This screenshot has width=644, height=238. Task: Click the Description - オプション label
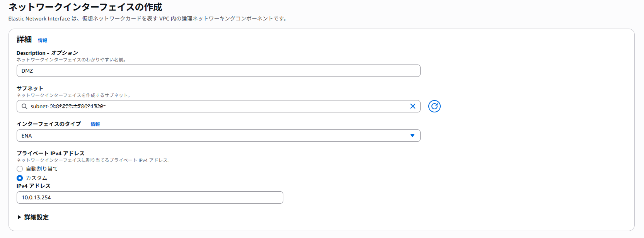coord(47,53)
